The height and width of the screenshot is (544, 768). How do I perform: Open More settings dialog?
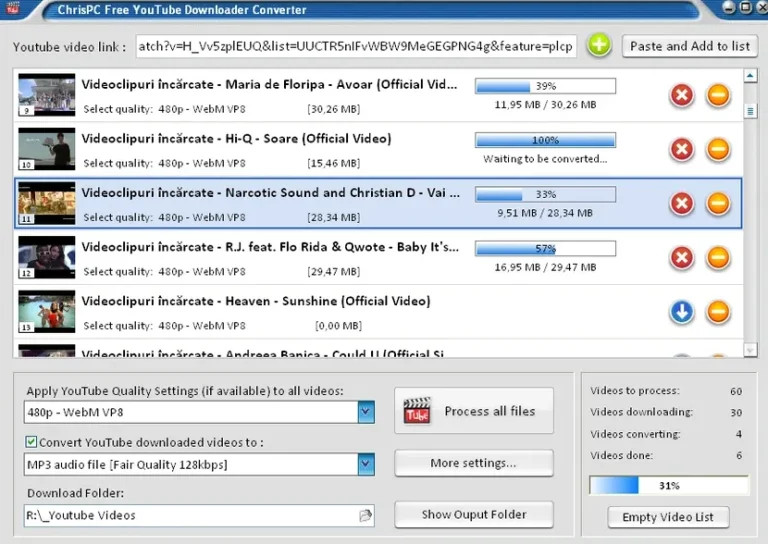click(x=474, y=463)
